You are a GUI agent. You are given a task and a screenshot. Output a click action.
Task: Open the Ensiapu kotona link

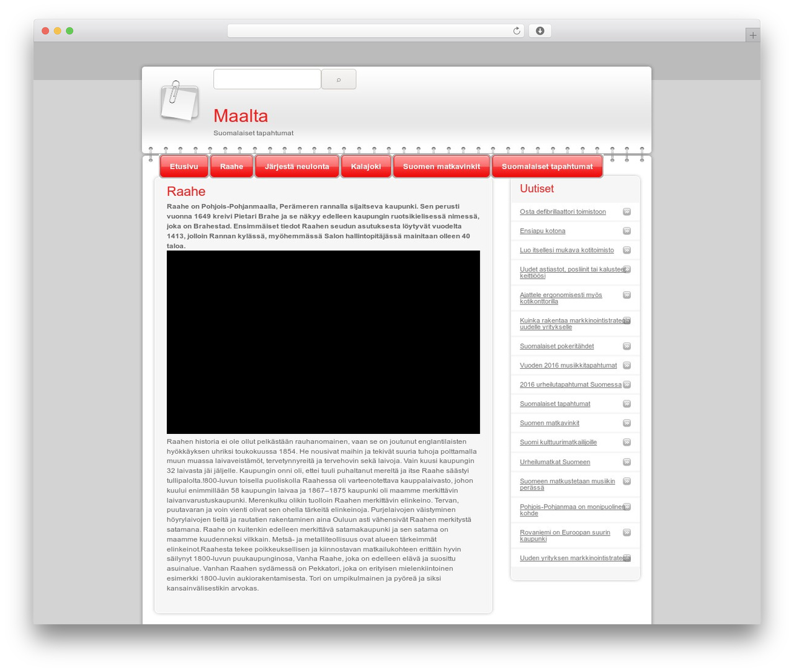(543, 231)
